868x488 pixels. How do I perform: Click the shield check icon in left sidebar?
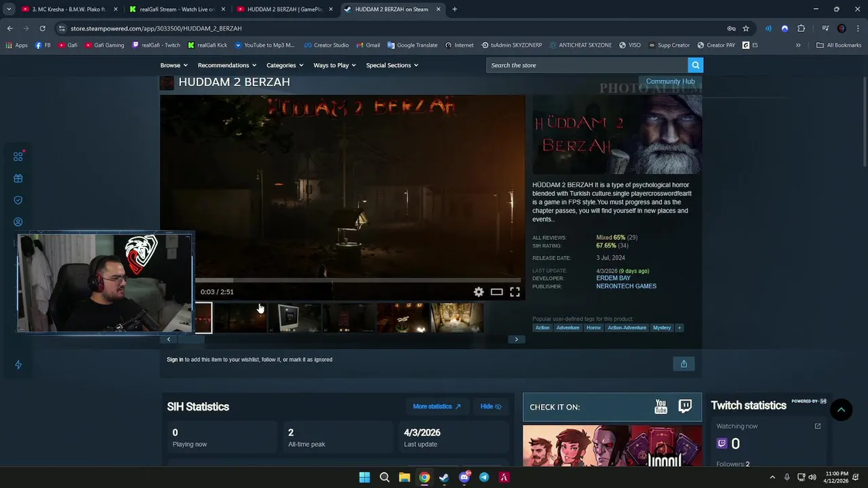click(x=18, y=200)
